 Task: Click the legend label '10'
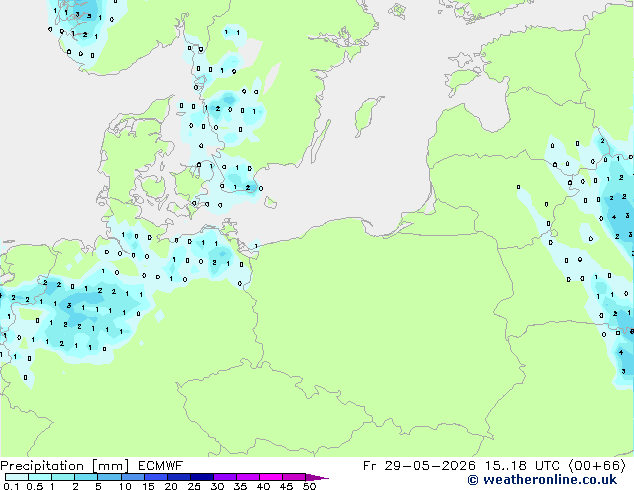click(x=125, y=486)
